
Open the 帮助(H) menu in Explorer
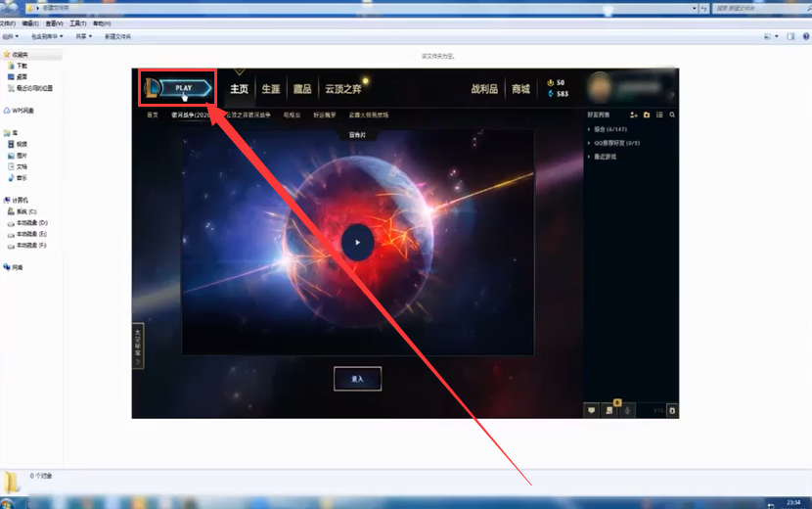102,23
